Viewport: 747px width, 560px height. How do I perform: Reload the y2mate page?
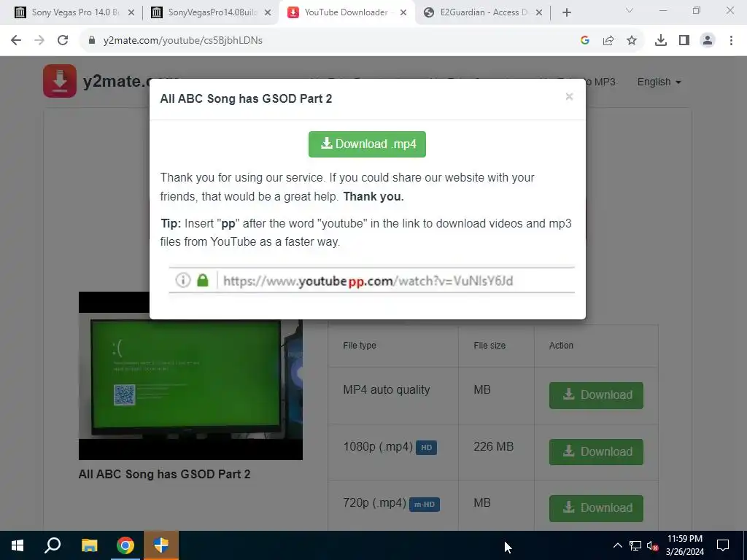(x=63, y=41)
